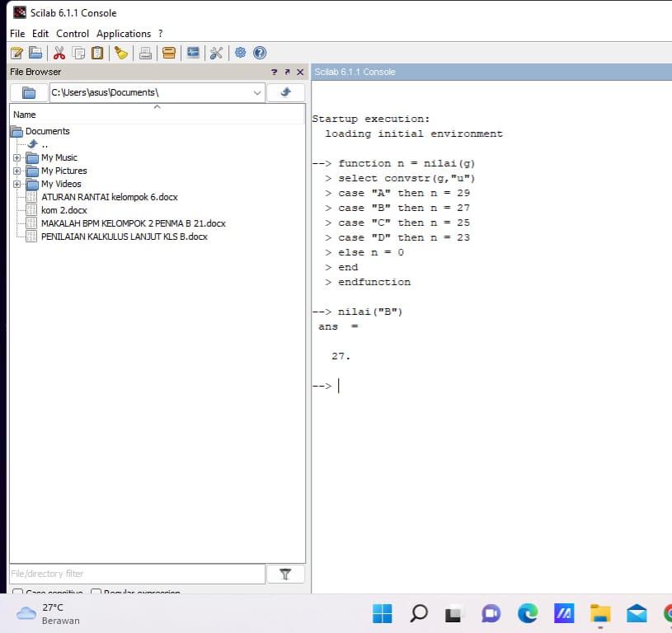Open the Control menu
The image size is (672, 633).
coord(73,34)
